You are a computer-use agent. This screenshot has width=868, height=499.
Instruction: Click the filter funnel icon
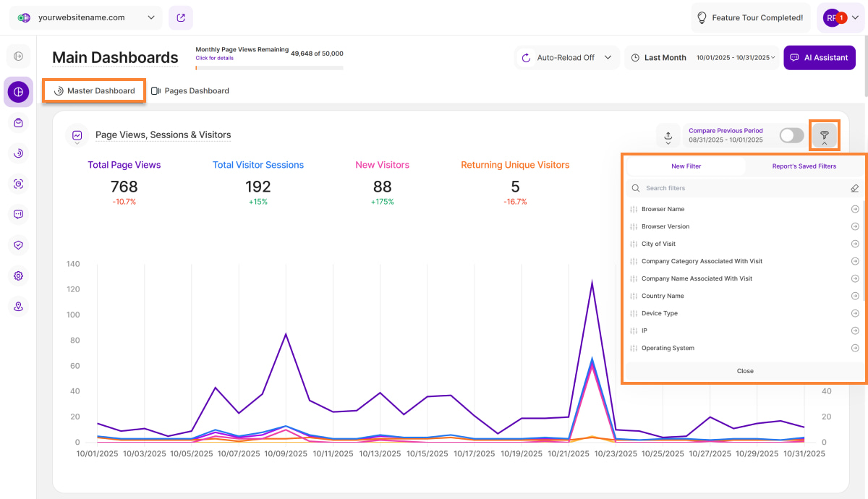pos(824,135)
